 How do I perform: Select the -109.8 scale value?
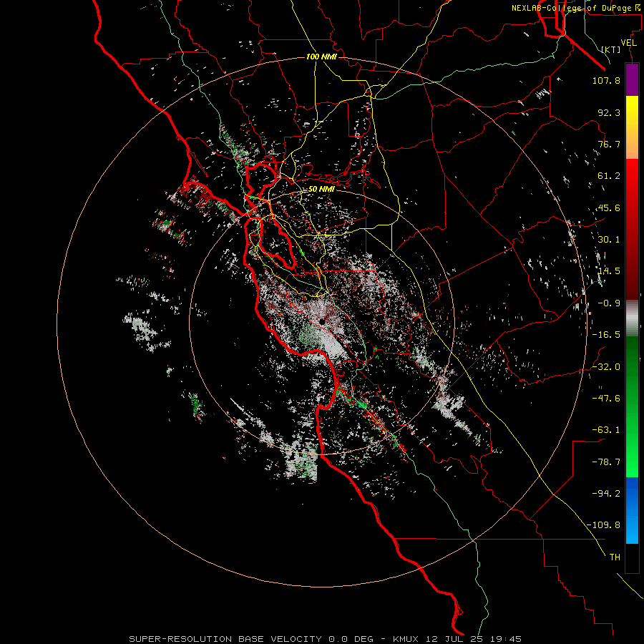click(x=603, y=525)
